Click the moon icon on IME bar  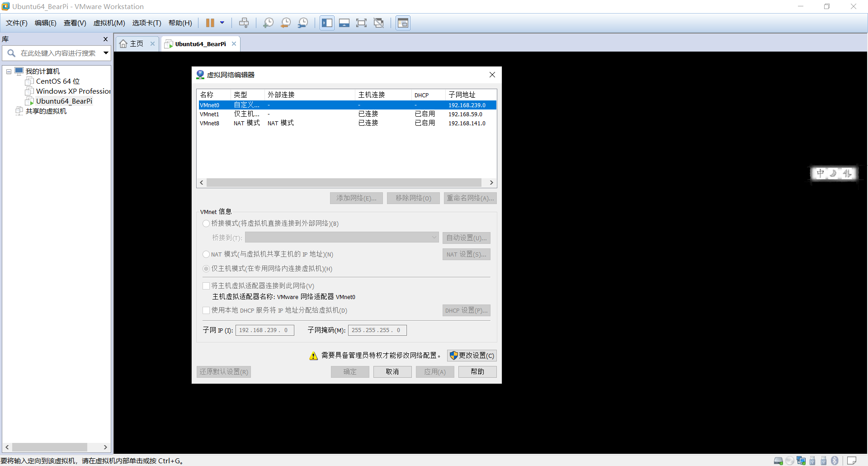point(834,173)
